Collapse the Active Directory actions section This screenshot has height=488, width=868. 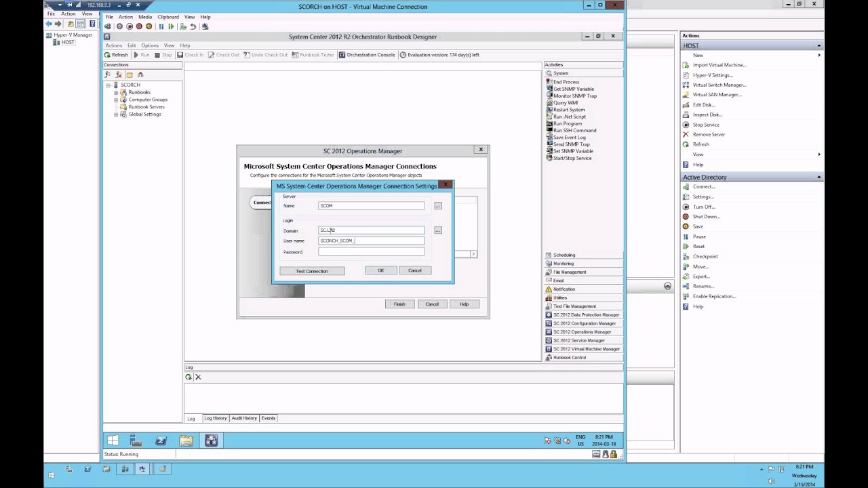coord(819,178)
